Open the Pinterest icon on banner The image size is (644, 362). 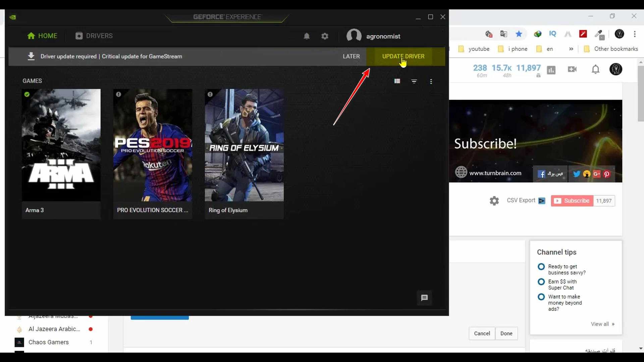[607, 174]
